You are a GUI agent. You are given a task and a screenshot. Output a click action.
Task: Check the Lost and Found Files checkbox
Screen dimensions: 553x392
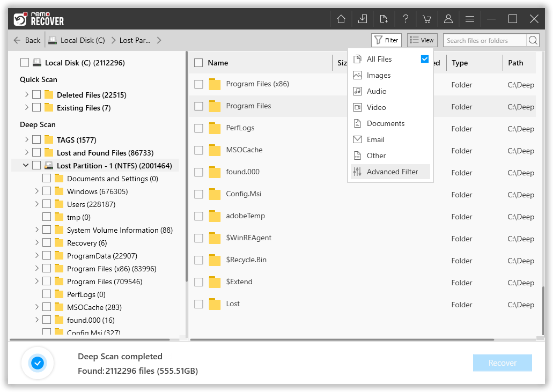point(36,152)
